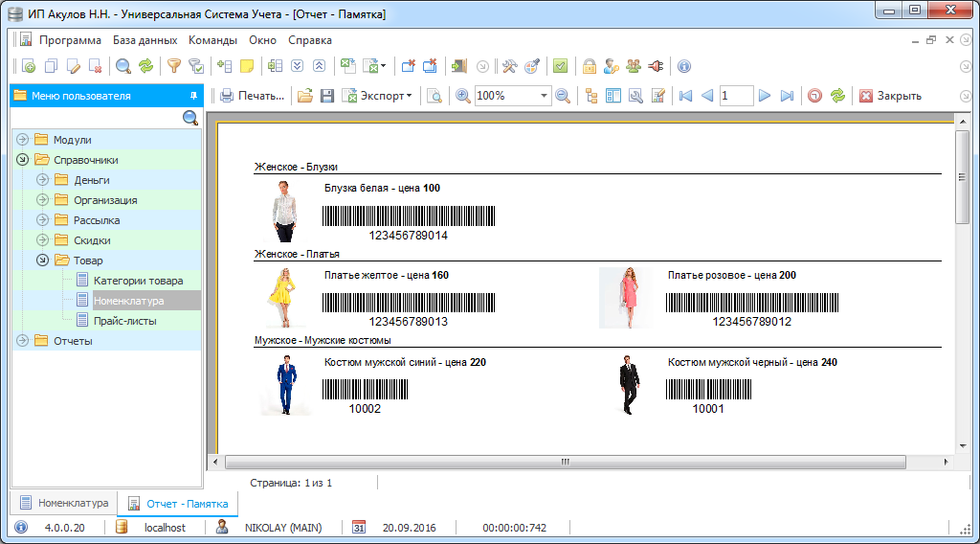
Task: Jump to the first page of report
Action: (x=685, y=96)
